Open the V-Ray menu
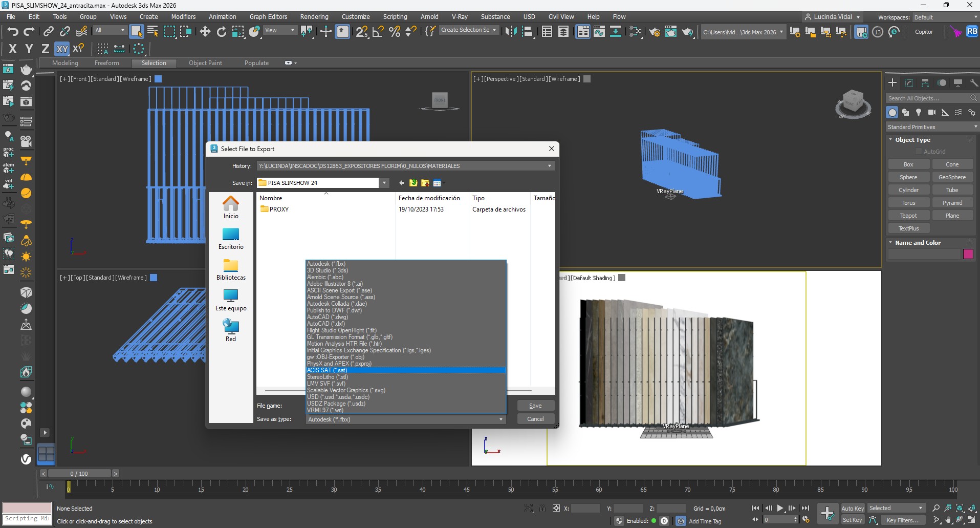Image resolution: width=980 pixels, height=528 pixels. tap(460, 17)
